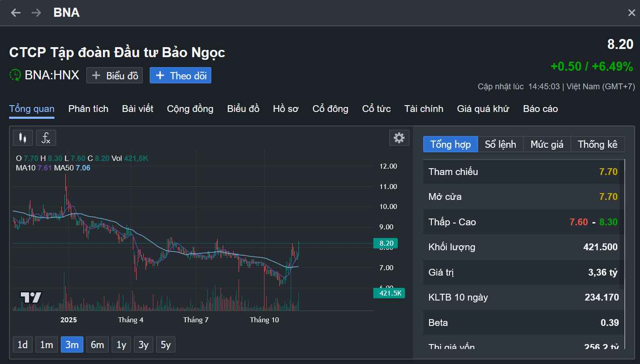The height and width of the screenshot is (364, 640).
Task: Click the Cập nhật lúc timestamp text
Action: (557, 87)
